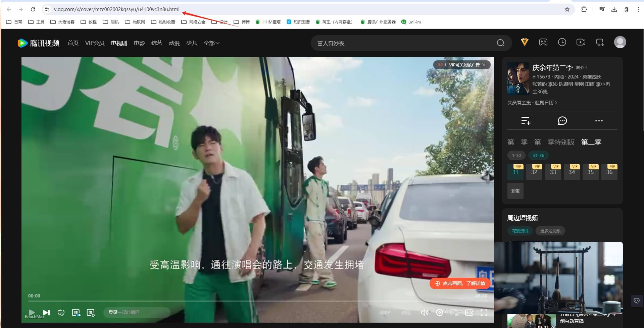This screenshot has height=328, width=644.
Task: Open the Chrome three-dot menu
Action: click(638, 9)
